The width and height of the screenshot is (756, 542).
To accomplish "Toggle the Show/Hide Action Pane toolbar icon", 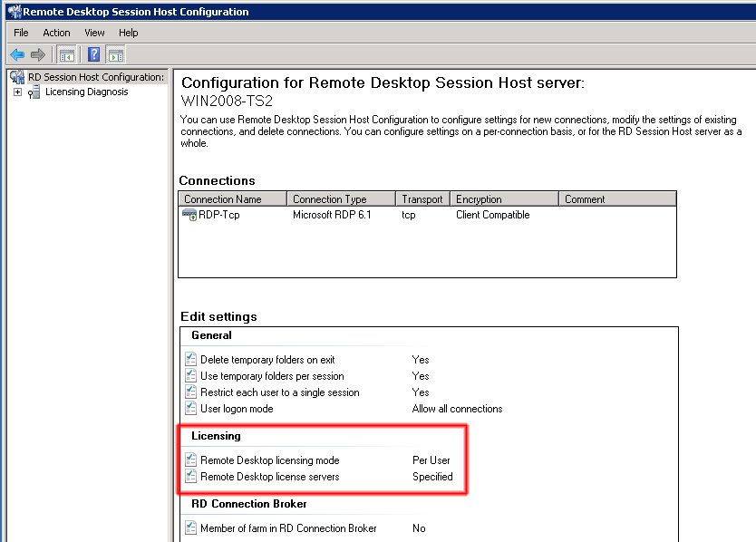I will [x=116, y=55].
